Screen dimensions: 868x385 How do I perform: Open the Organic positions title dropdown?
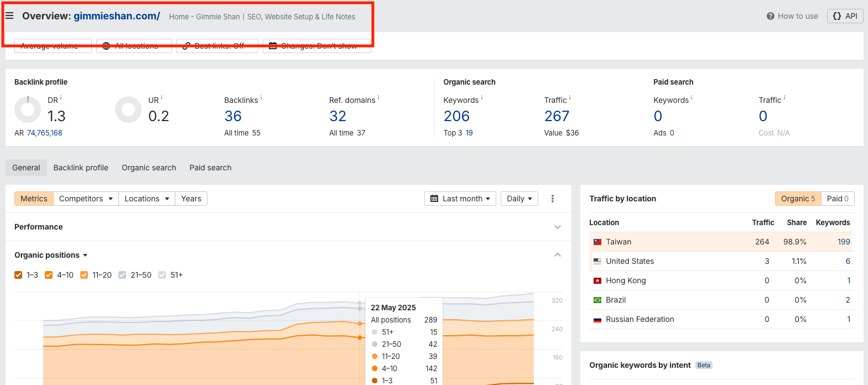click(51, 255)
